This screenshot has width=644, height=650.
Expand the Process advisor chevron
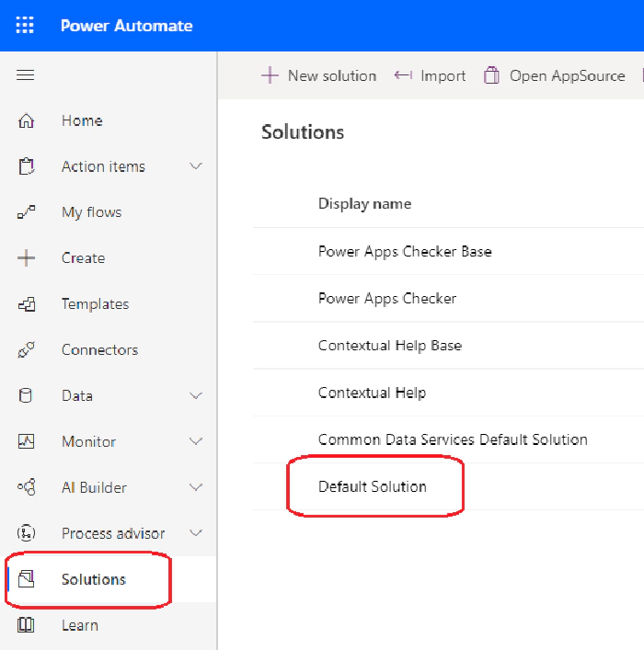coord(195,533)
